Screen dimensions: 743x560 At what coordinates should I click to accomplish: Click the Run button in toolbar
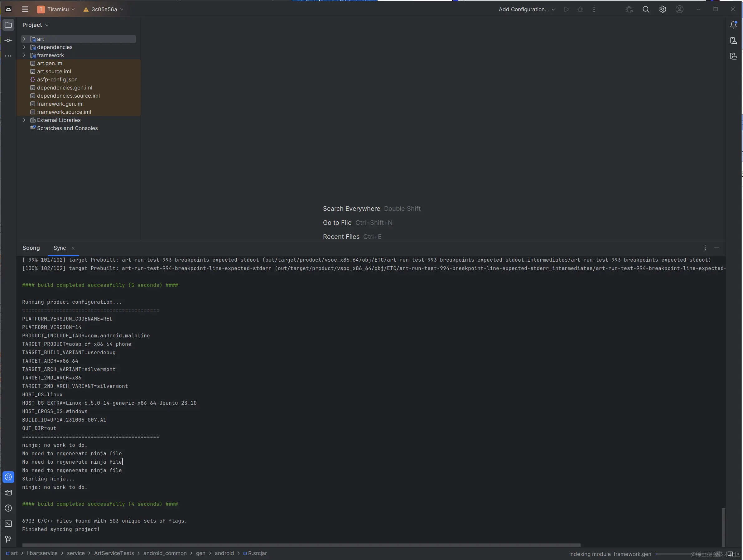[566, 9]
